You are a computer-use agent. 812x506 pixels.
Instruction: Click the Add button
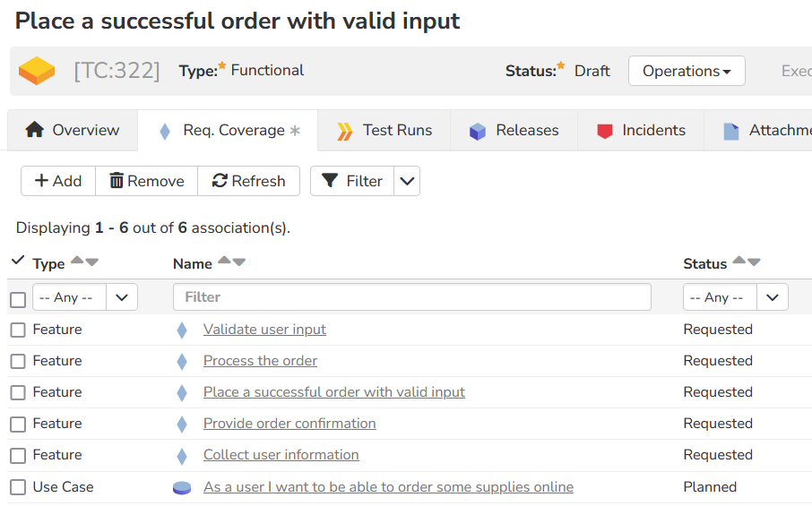click(x=58, y=181)
